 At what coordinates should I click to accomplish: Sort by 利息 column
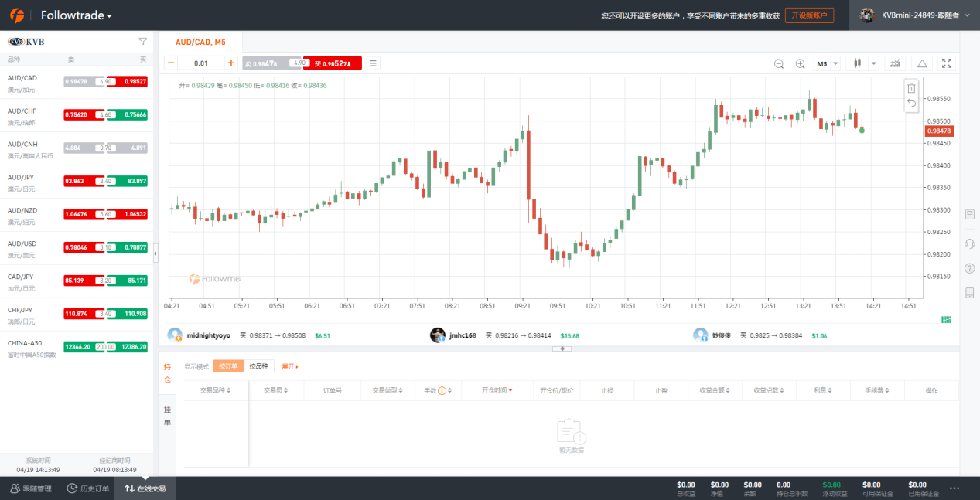(823, 391)
